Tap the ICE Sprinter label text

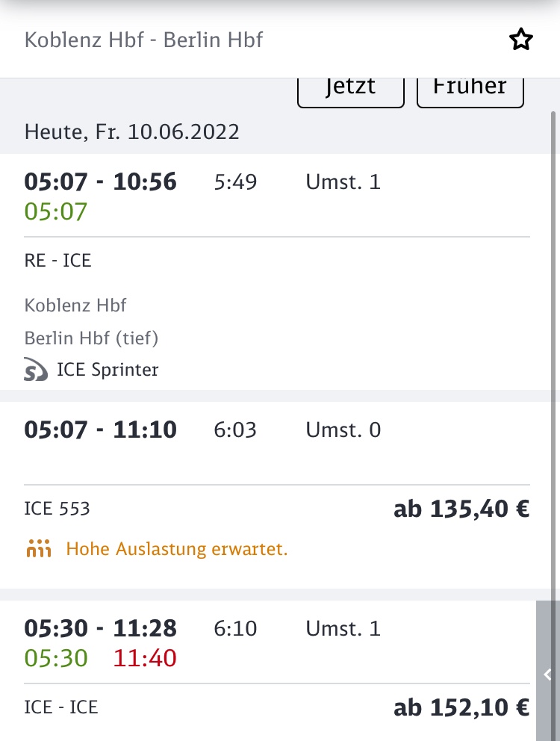[x=108, y=370]
